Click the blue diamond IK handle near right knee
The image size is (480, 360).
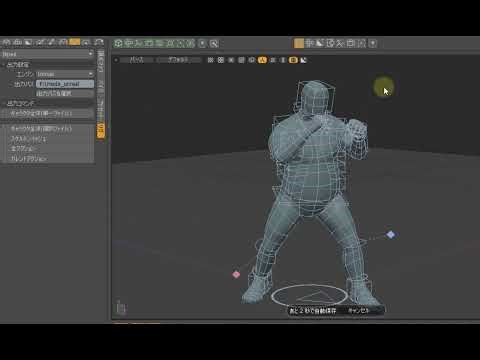(x=391, y=235)
